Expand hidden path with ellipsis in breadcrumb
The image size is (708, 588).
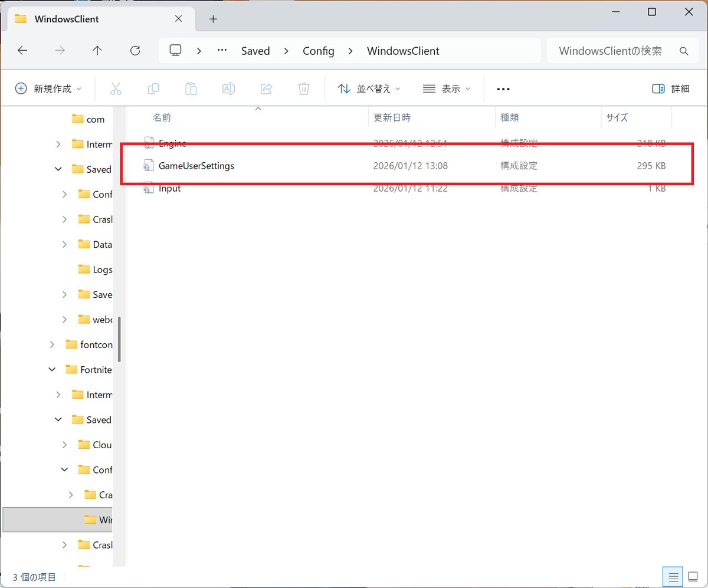222,51
